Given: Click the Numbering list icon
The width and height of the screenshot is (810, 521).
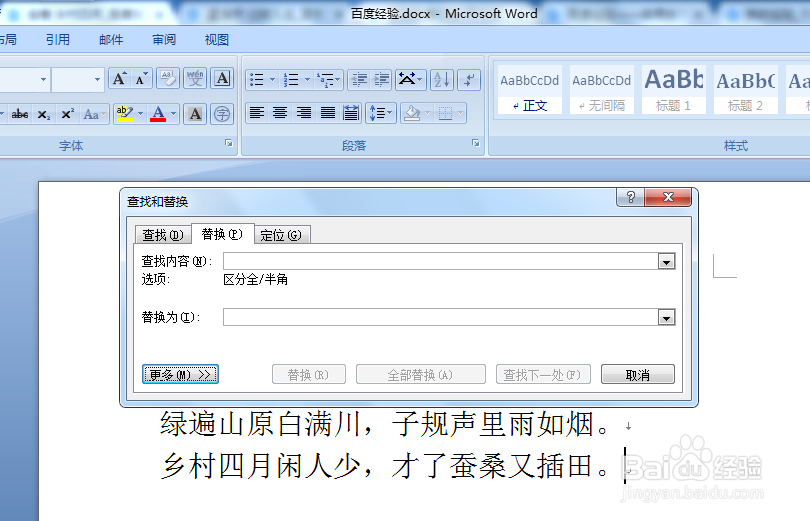Looking at the screenshot, I should 291,80.
